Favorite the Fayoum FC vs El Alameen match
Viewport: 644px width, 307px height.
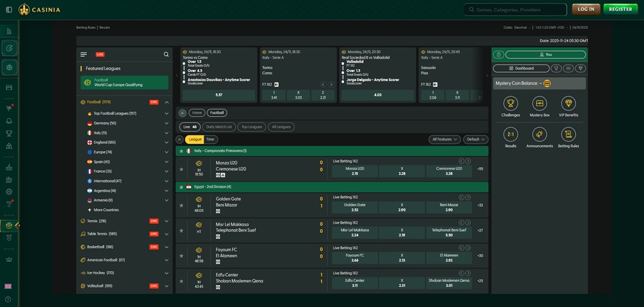click(x=181, y=255)
